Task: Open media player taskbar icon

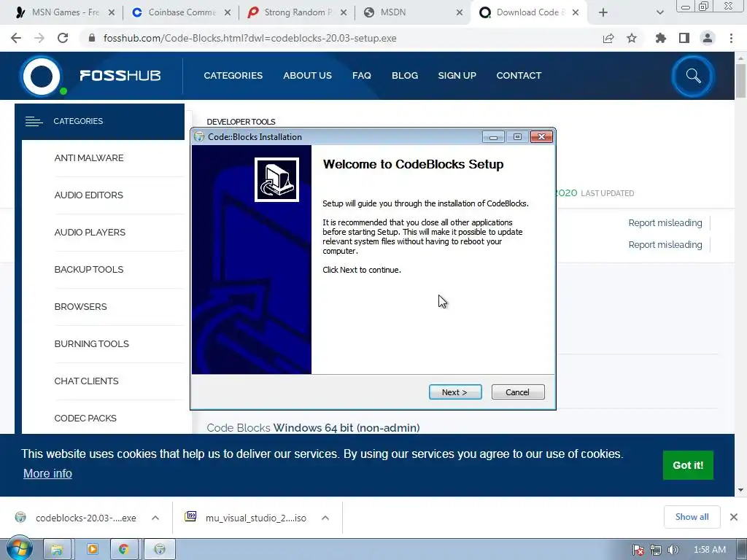Action: click(x=93, y=550)
